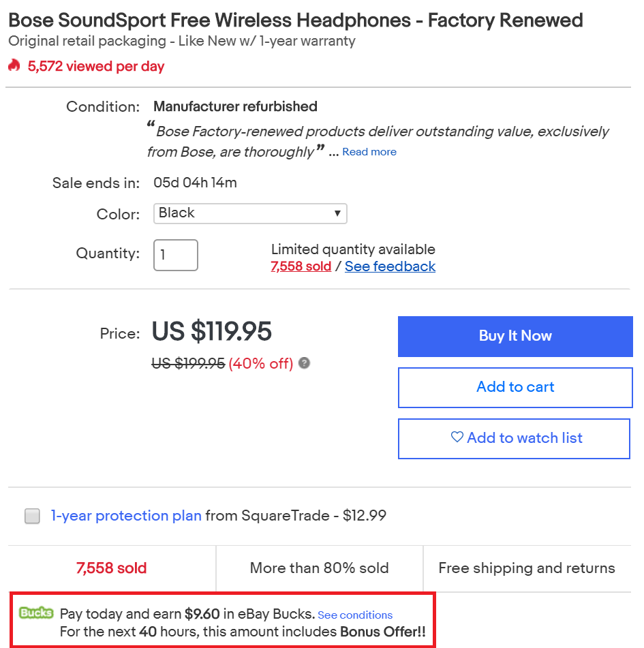Click the Buy It Now button

click(x=515, y=336)
